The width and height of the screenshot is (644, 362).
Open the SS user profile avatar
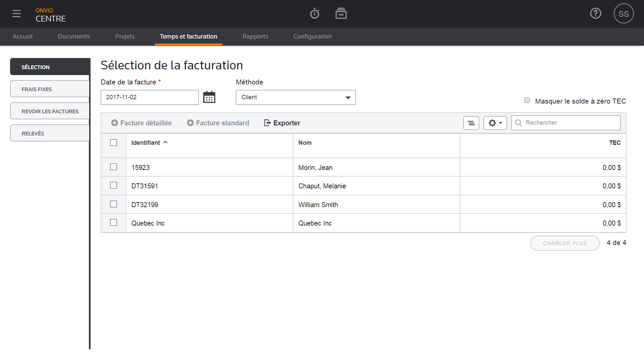coord(624,14)
